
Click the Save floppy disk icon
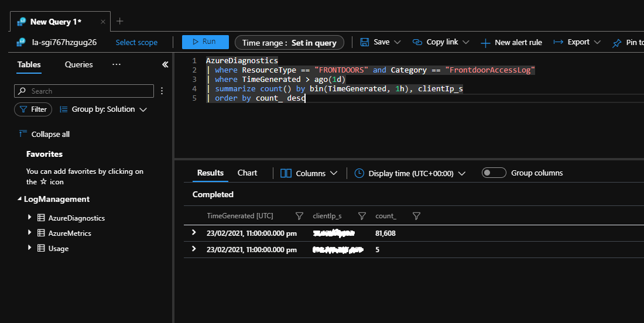point(364,42)
